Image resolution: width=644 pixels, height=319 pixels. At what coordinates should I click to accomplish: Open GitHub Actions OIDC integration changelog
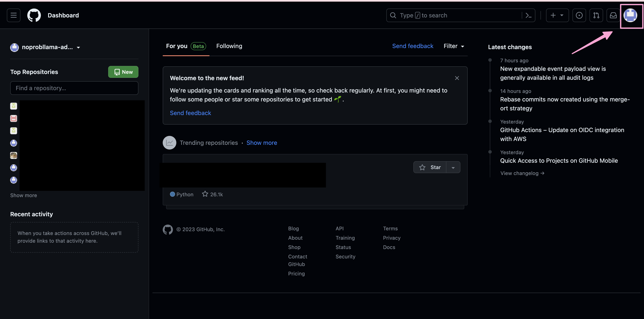(562, 135)
